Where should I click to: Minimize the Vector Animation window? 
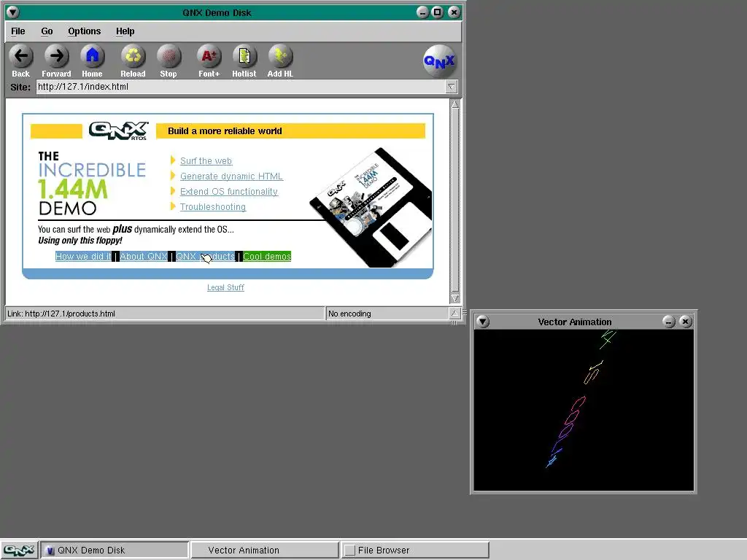[x=669, y=322]
